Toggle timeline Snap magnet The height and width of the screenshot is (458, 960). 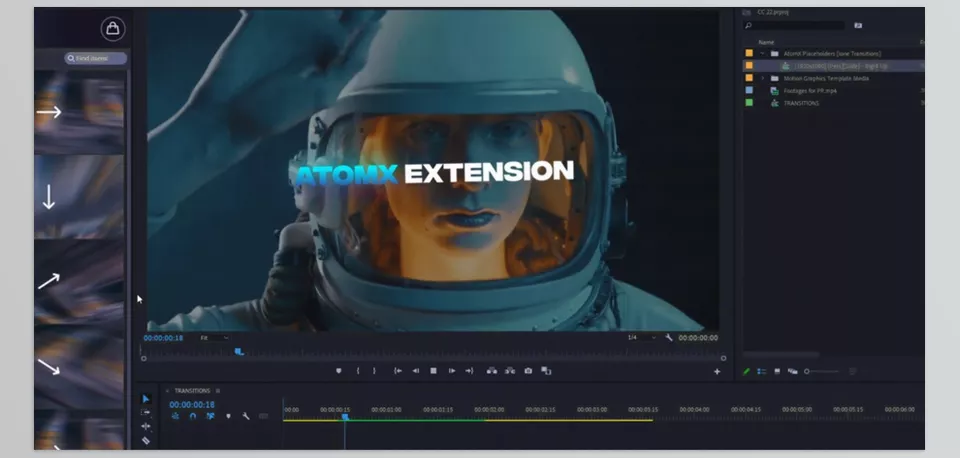(x=193, y=416)
